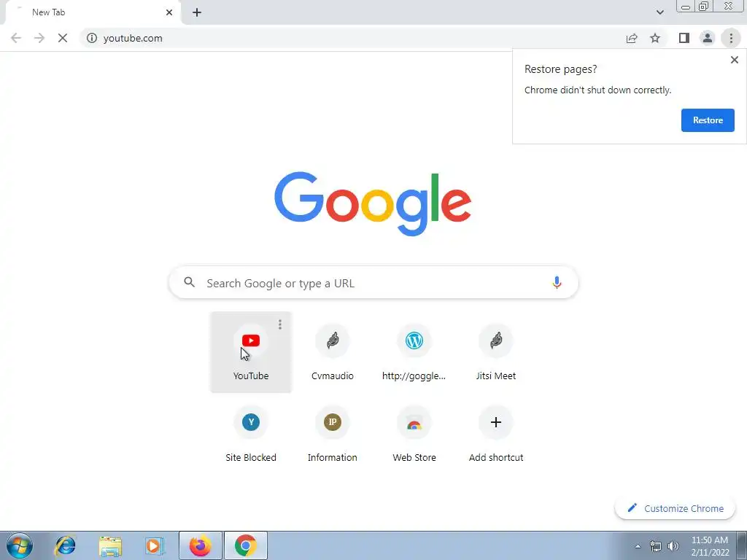Click the Add shortcut plus icon
747x560 pixels.
click(x=496, y=422)
